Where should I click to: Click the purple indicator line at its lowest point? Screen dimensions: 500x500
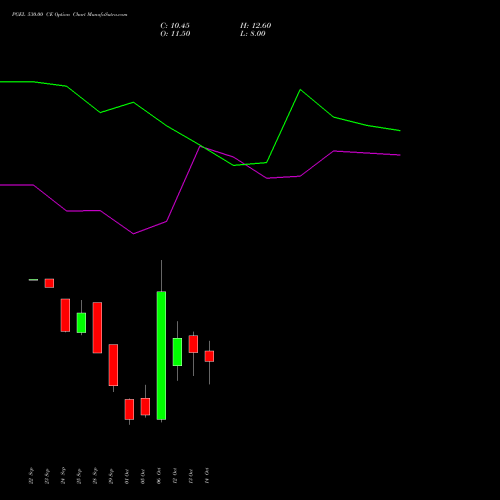point(134,234)
